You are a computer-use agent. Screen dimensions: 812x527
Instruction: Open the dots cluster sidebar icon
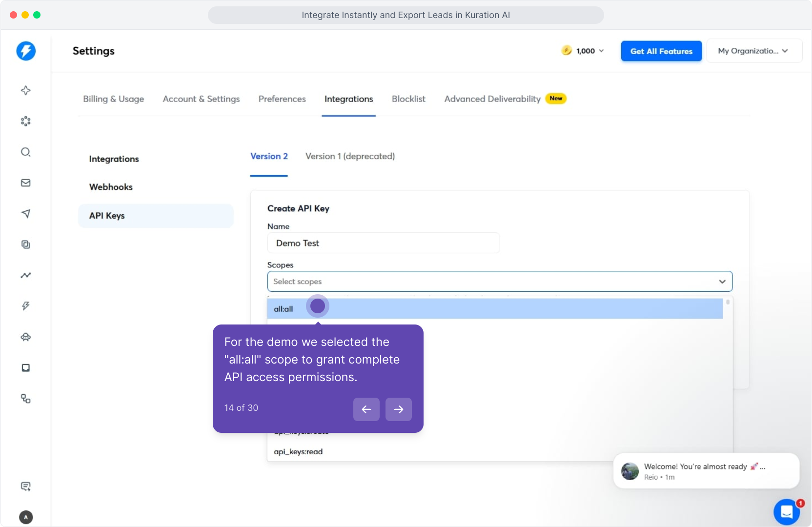(x=26, y=121)
